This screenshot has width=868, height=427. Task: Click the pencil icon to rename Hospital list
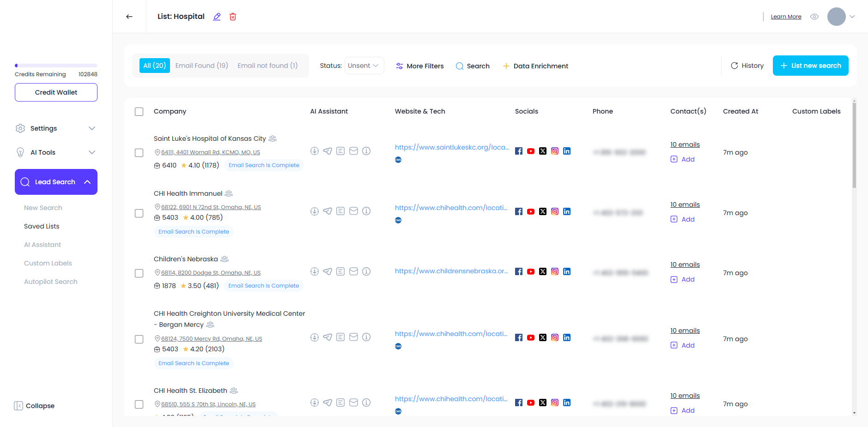tap(217, 17)
